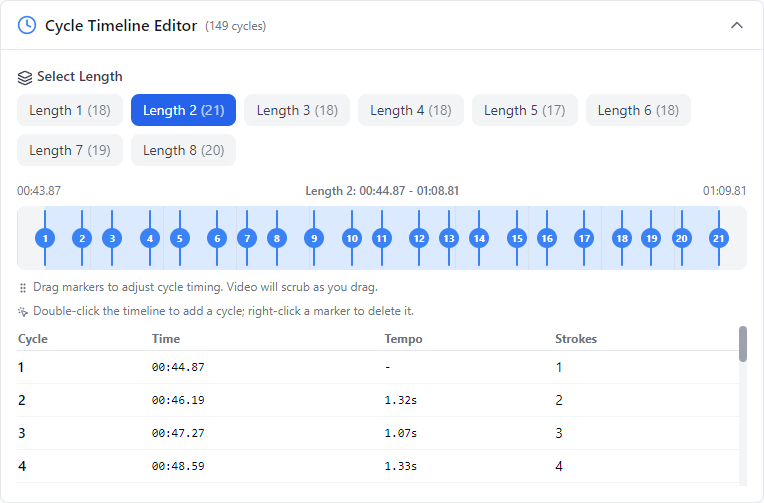764x503 pixels.
Task: Click the layers icon beside Select Length
Action: (x=25, y=77)
